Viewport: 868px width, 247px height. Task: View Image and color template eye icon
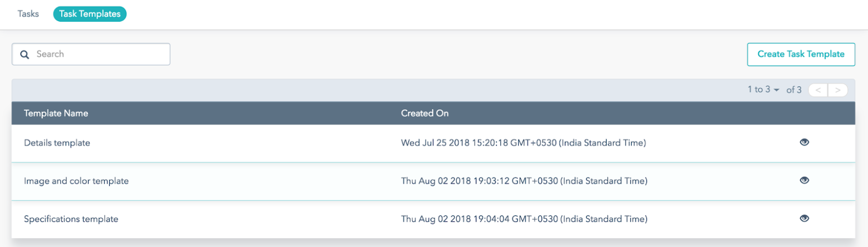tap(804, 180)
